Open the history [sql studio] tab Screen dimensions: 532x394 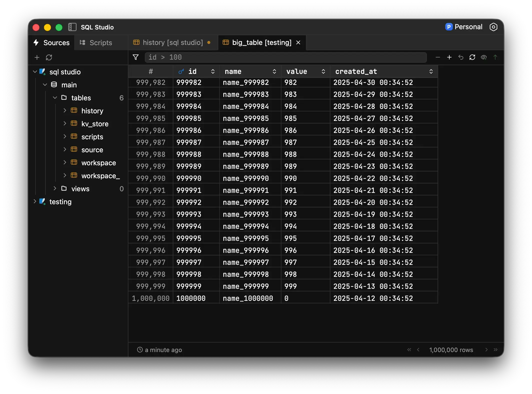pos(172,43)
